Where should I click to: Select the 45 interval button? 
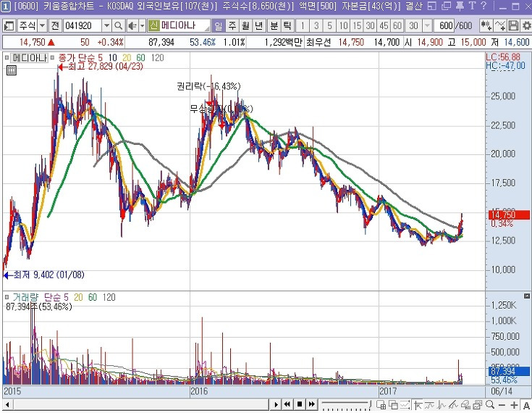[x=384, y=25]
